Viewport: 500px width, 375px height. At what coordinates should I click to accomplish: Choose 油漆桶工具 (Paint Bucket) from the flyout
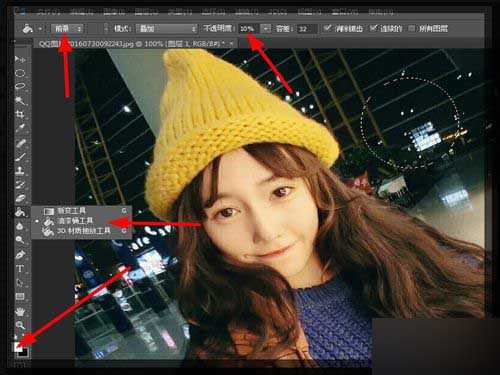[x=82, y=221]
